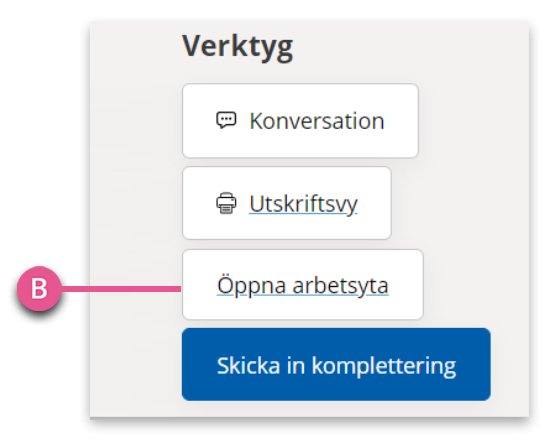This screenshot has height=445, width=549.
Task: Click the Öppna arbetsyta white button box
Action: click(303, 285)
